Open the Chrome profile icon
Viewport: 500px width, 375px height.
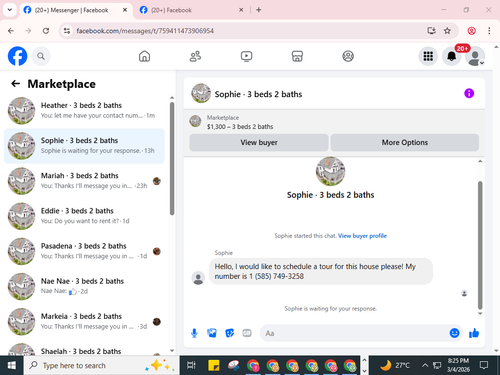pyautogui.click(x=471, y=31)
